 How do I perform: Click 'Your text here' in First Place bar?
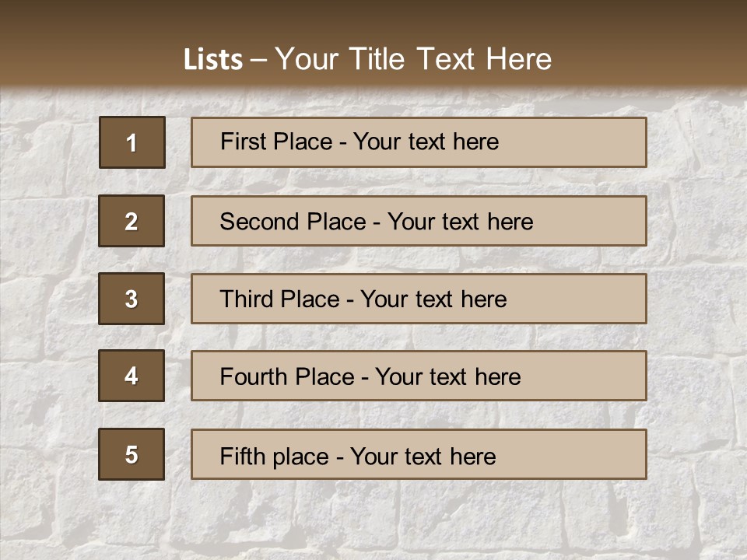coord(426,142)
